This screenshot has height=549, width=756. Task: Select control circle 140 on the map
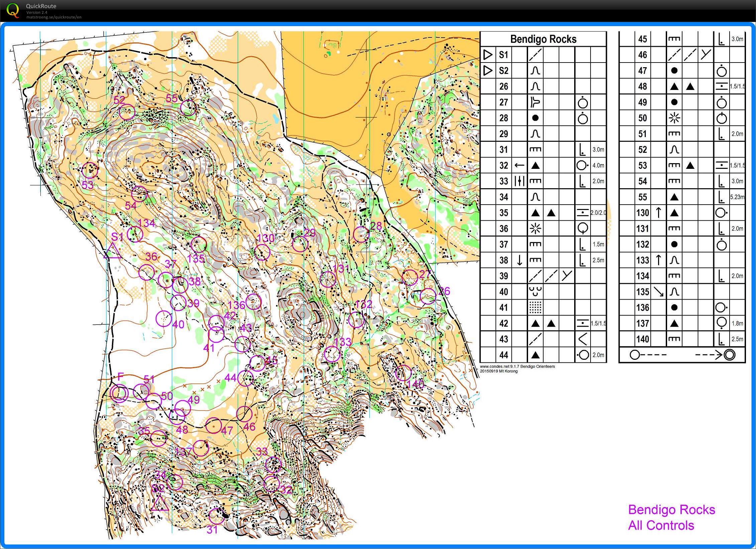(403, 373)
